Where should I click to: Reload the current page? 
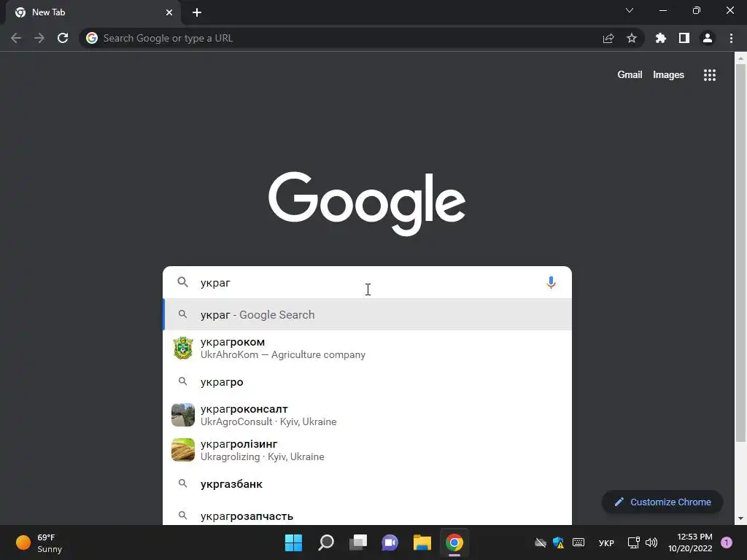click(63, 38)
